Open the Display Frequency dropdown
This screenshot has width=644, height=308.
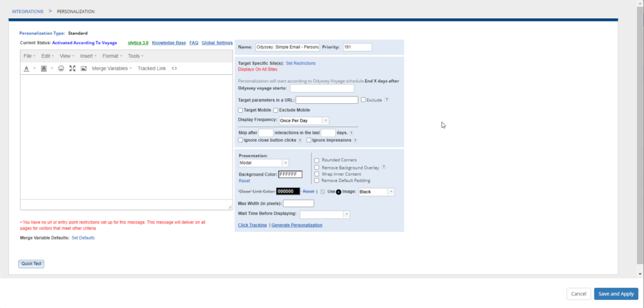pos(304,120)
